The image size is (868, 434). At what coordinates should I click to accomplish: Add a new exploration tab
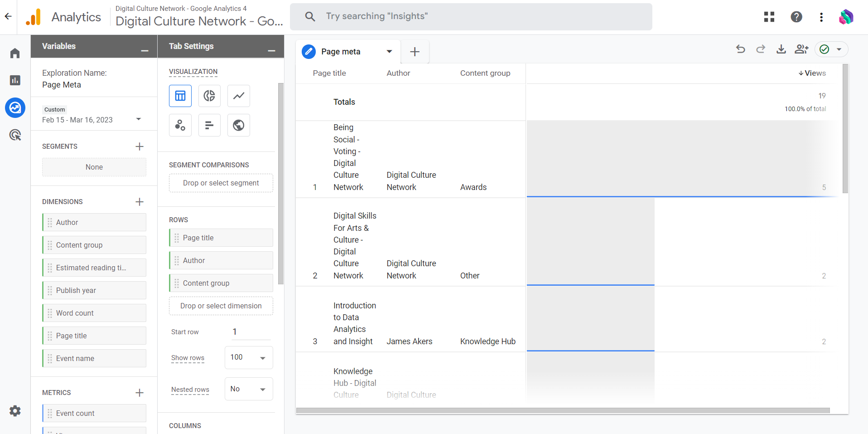(x=415, y=52)
